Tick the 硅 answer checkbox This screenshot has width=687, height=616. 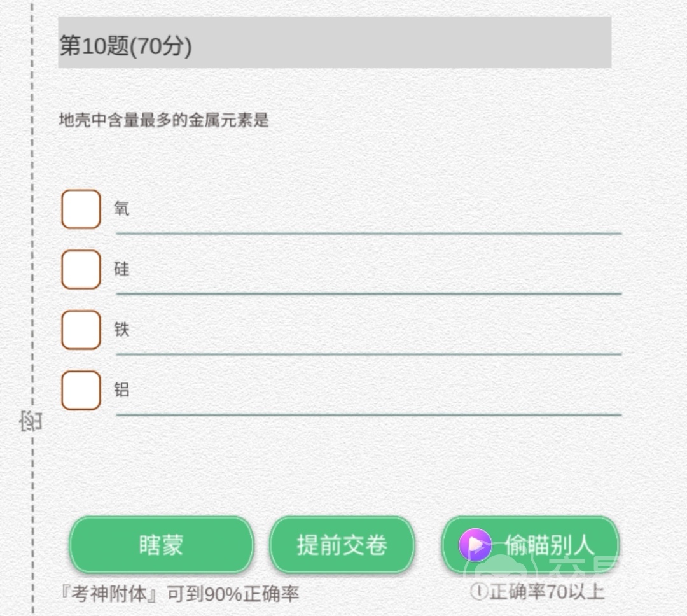coord(81,269)
